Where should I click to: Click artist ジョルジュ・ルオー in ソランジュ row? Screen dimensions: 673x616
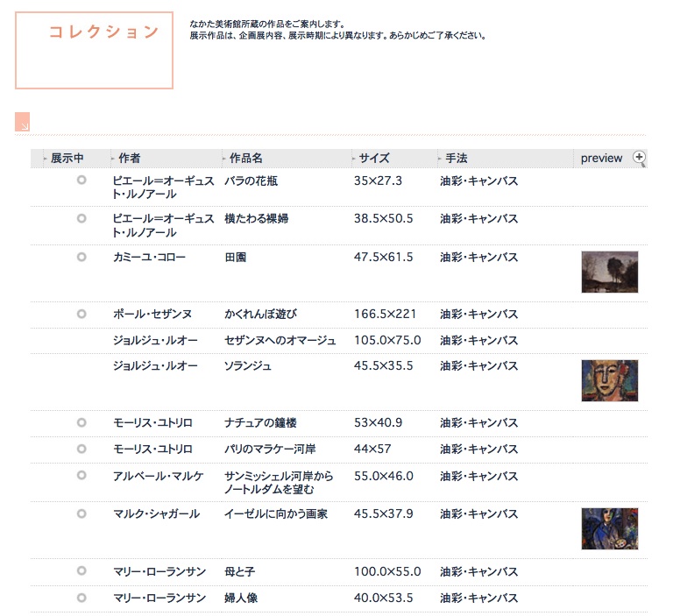pyautogui.click(x=155, y=365)
